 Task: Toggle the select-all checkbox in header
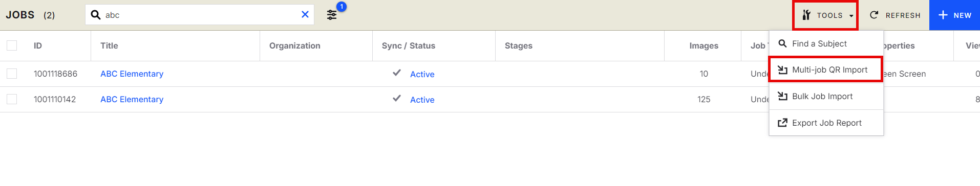click(x=12, y=45)
